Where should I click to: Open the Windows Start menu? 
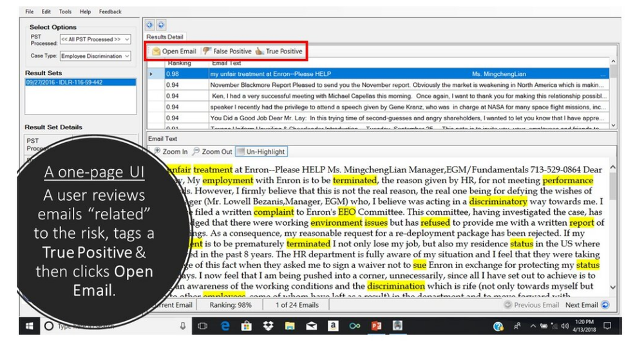(29, 326)
